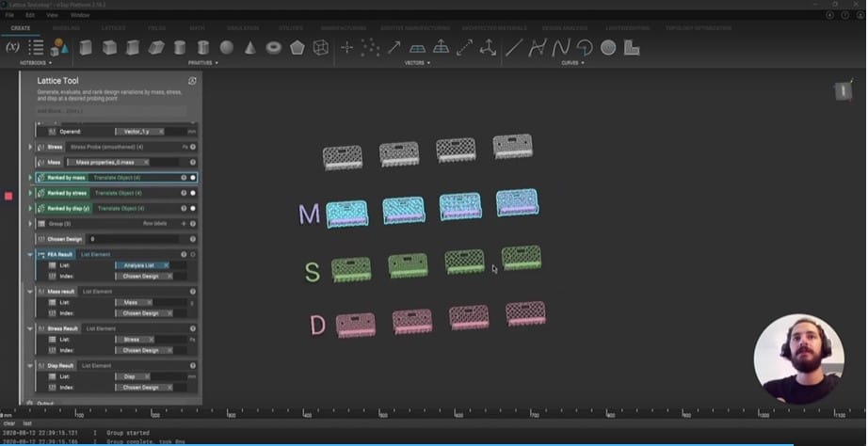Click the arrow vector icon
Image resolution: width=868 pixels, height=446 pixels.
(x=394, y=48)
